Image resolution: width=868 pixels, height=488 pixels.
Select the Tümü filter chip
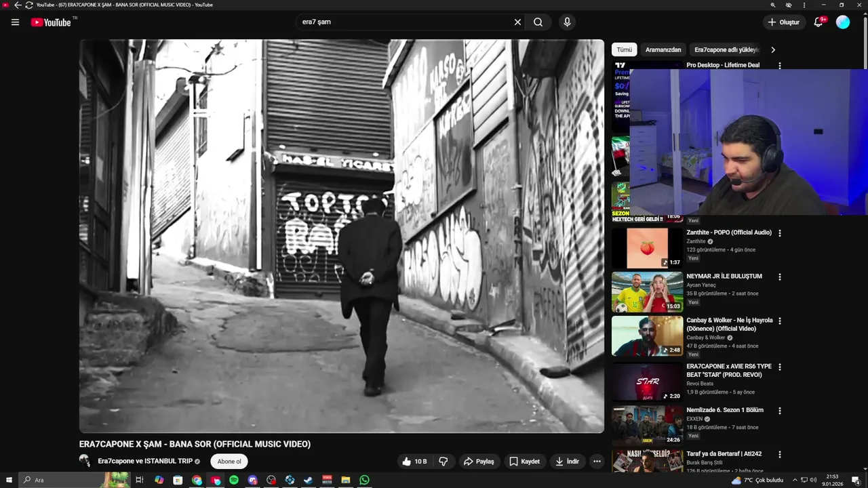point(624,49)
